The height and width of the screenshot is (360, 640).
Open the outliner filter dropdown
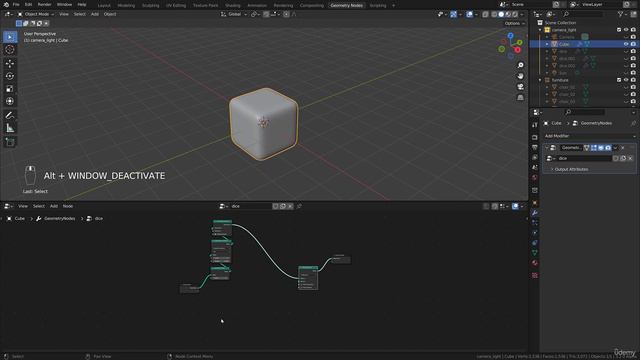tap(622, 14)
